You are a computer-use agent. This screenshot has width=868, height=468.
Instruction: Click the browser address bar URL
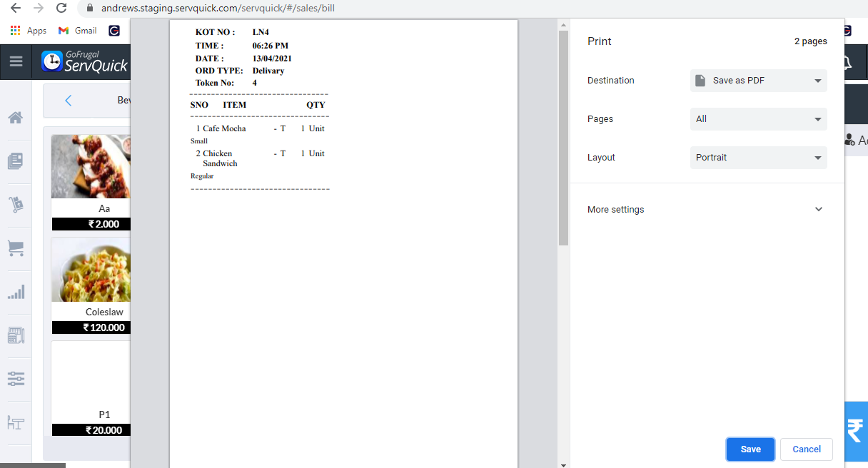click(218, 9)
